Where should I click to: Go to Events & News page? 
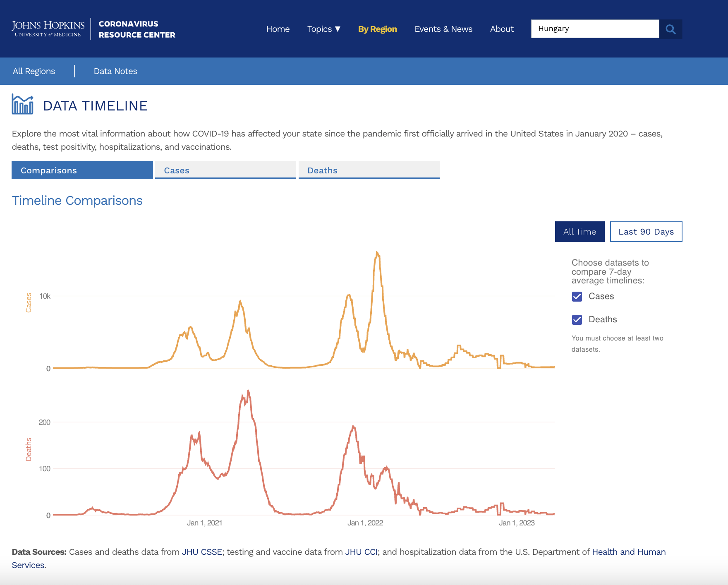click(x=443, y=29)
